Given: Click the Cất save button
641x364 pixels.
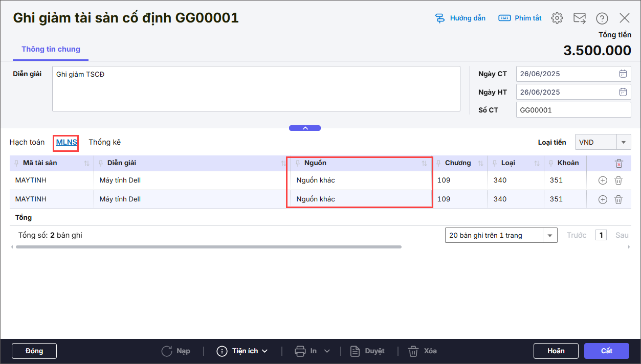Looking at the screenshot, I should point(606,351).
